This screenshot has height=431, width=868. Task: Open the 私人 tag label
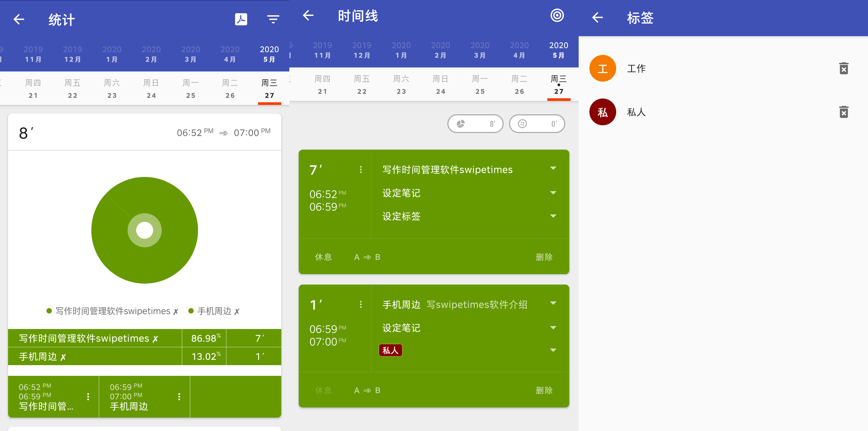[x=636, y=112]
